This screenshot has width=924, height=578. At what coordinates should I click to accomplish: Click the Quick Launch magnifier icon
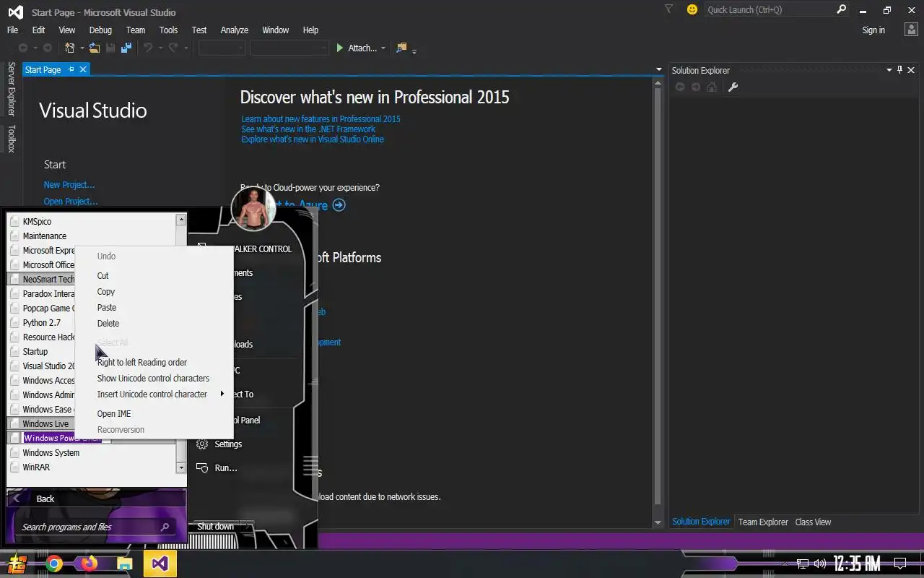coord(841,9)
